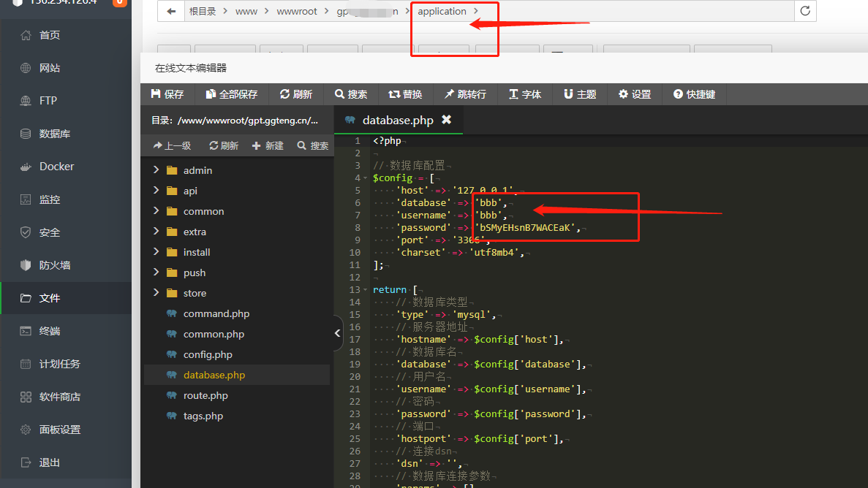The height and width of the screenshot is (488, 868).
Task: Click 搜索 in the file tree panel
Action: [313, 145]
